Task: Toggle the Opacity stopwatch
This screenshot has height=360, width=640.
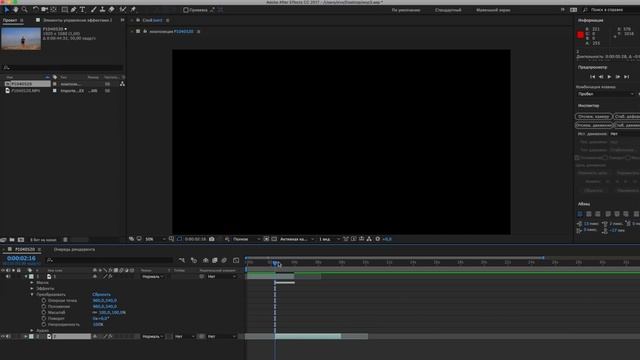Action: click(44, 324)
